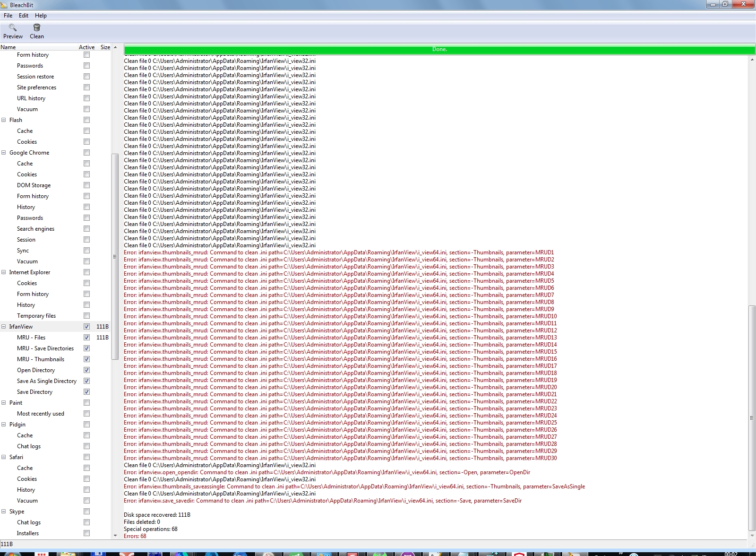
Task: Open the File menu
Action: pos(8,16)
